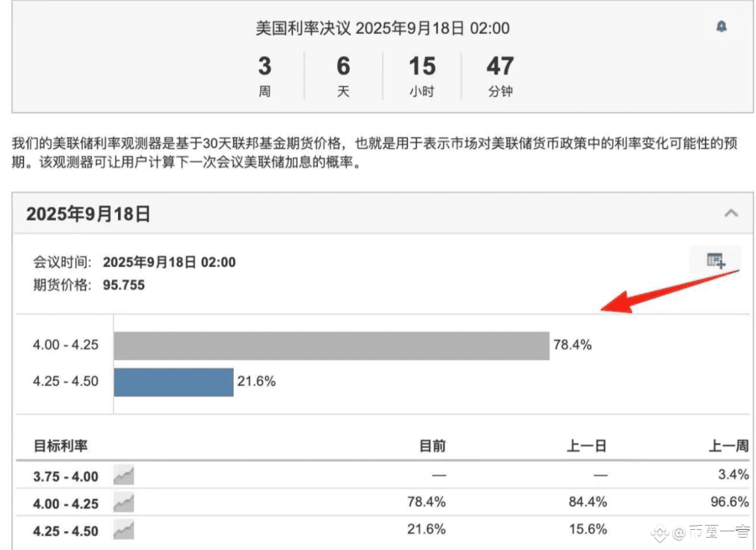Image resolution: width=756 pixels, height=550 pixels.
Task: Click the add-to-calendar icon
Action: click(x=716, y=260)
